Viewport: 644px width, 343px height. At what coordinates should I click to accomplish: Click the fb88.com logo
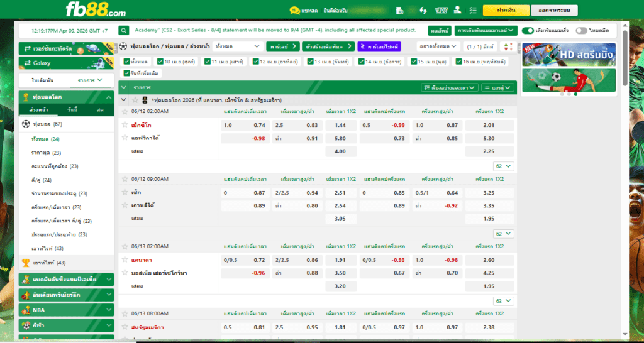click(96, 9)
